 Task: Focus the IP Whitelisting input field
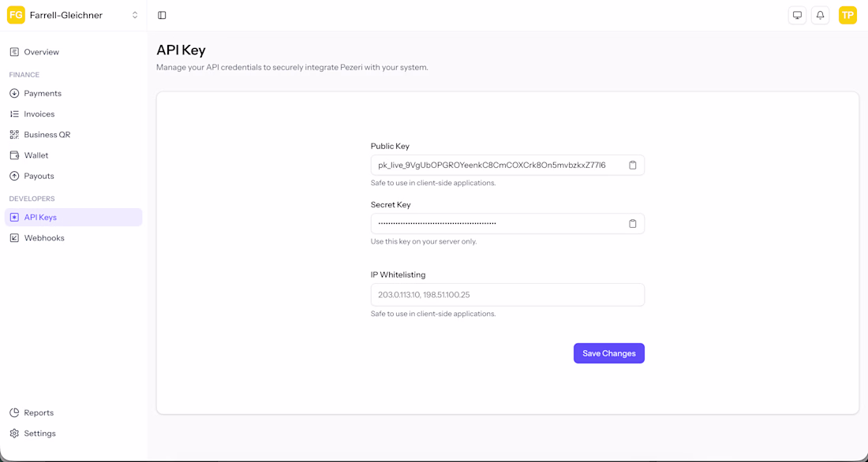507,295
